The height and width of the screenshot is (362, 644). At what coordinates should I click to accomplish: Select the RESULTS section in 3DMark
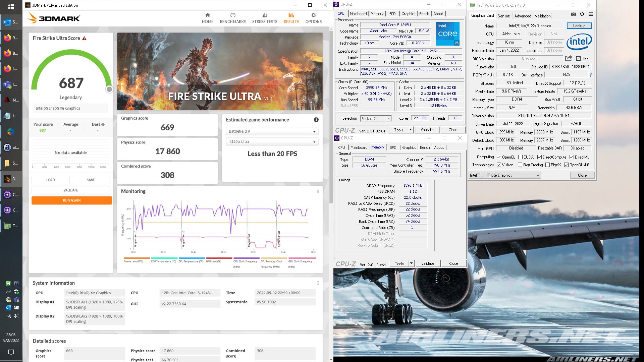291,18
